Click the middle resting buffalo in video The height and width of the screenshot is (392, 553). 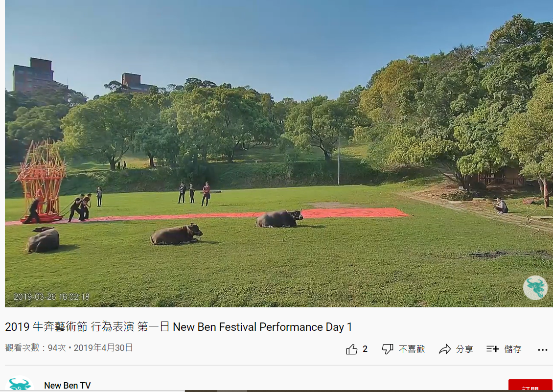pos(176,234)
